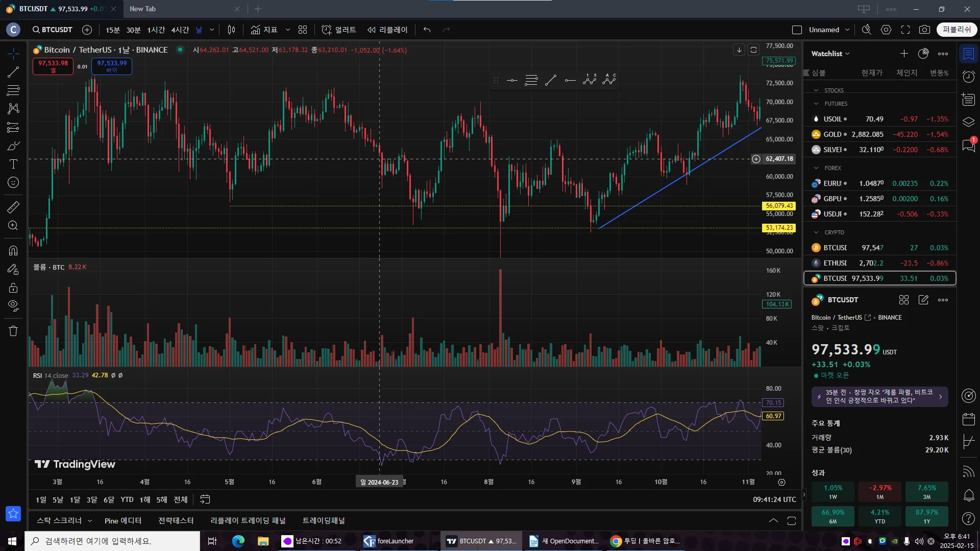980x551 pixels.
Task: Collapse the FUTURES watchlist section
Action: 816,104
